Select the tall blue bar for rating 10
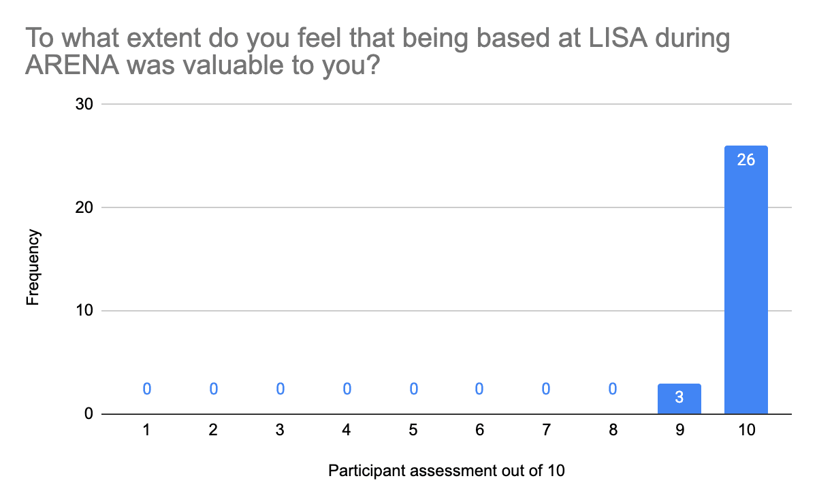 pos(746,286)
